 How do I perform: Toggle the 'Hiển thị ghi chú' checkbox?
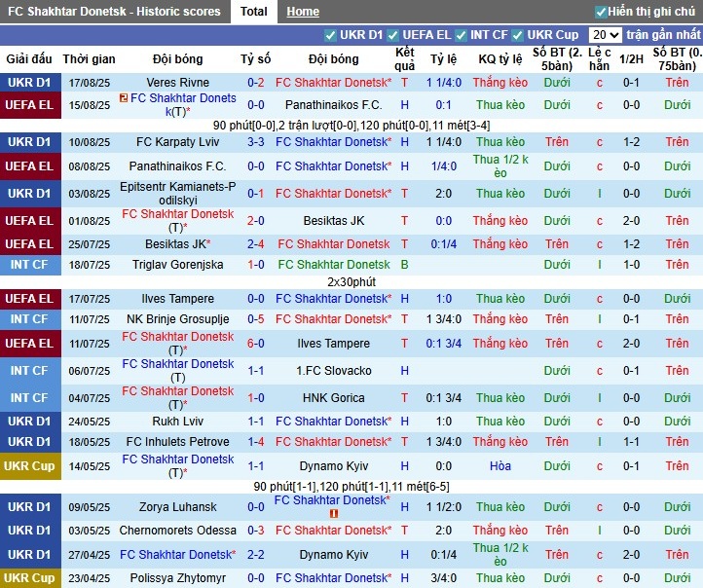(x=601, y=12)
